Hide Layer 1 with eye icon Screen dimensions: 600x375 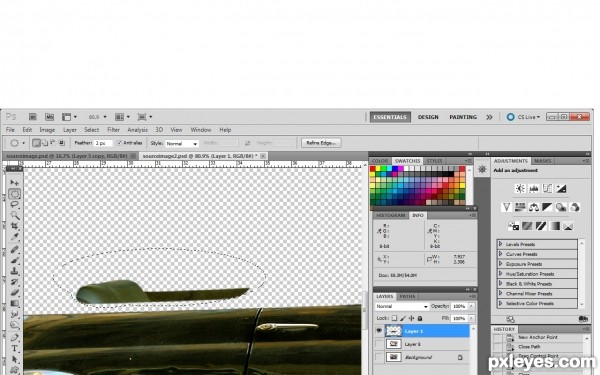pyautogui.click(x=379, y=331)
